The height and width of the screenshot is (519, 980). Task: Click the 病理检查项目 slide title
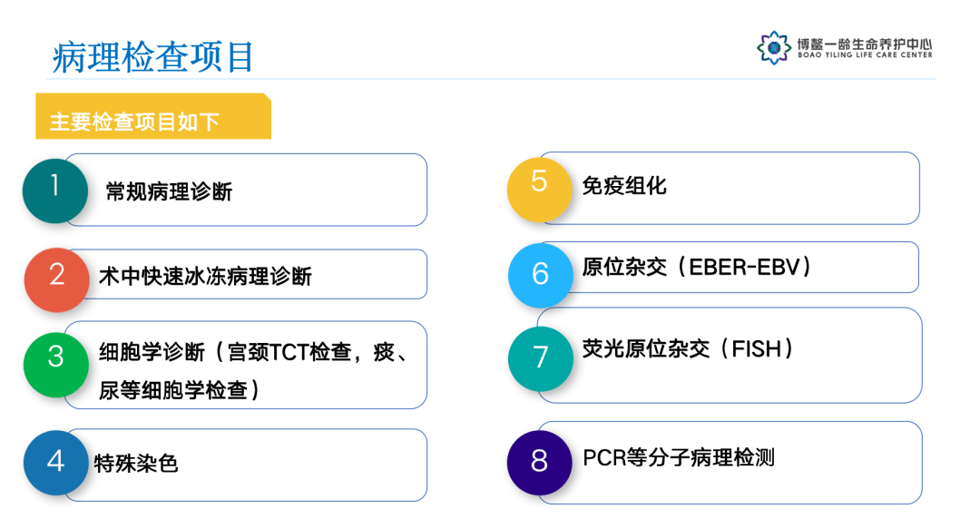coord(152,56)
